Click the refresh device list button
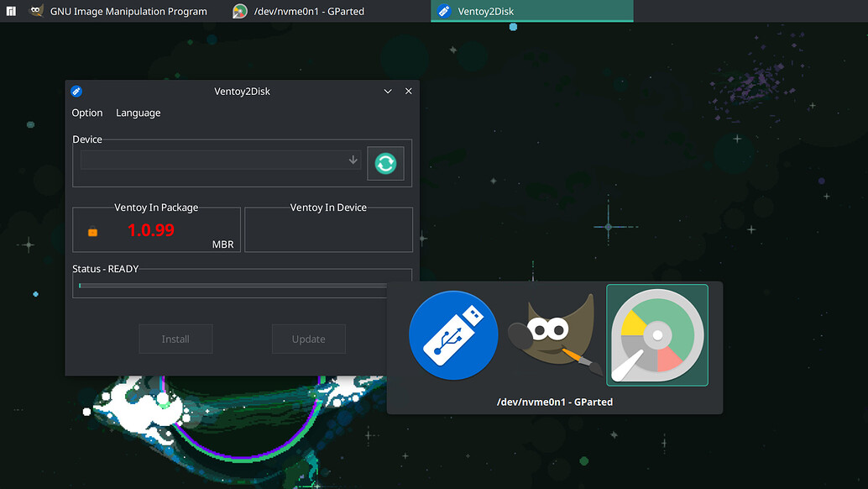The image size is (868, 489). pos(385,163)
